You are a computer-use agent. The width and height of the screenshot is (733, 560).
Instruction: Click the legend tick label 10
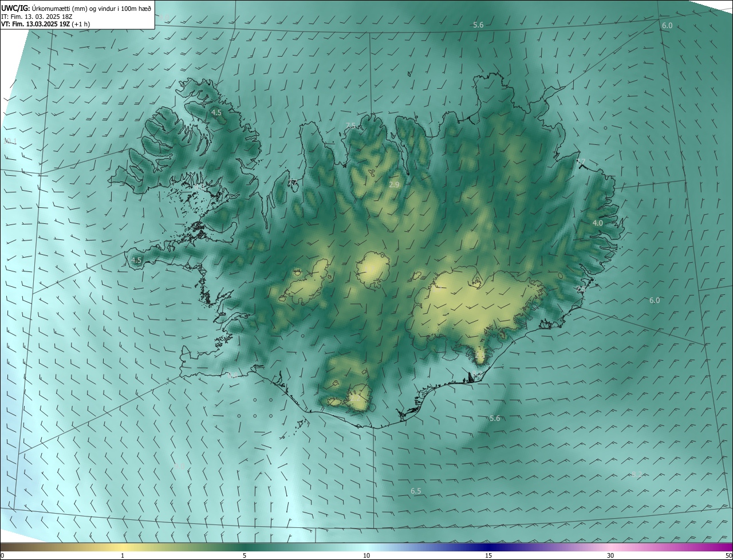tap(366, 556)
